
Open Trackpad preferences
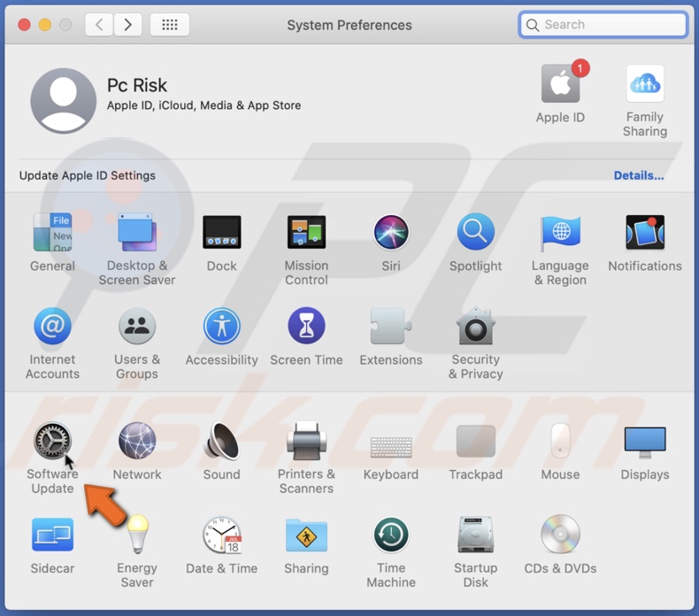coord(476,441)
